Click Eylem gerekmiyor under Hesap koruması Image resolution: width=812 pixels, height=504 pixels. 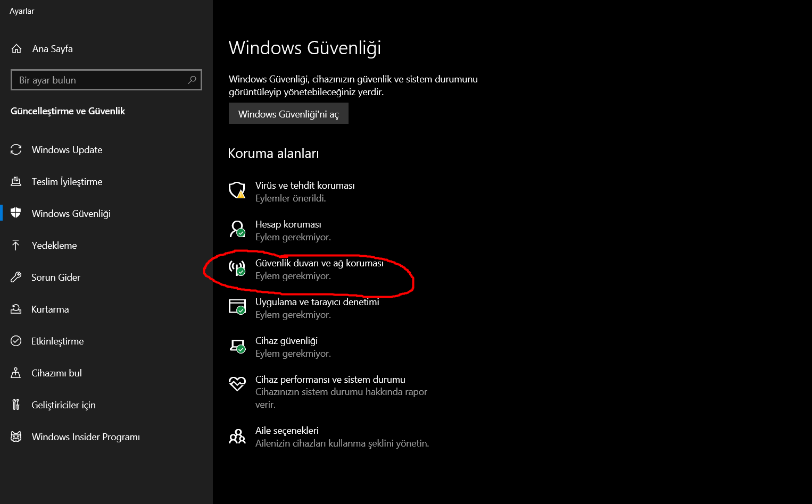pos(293,237)
